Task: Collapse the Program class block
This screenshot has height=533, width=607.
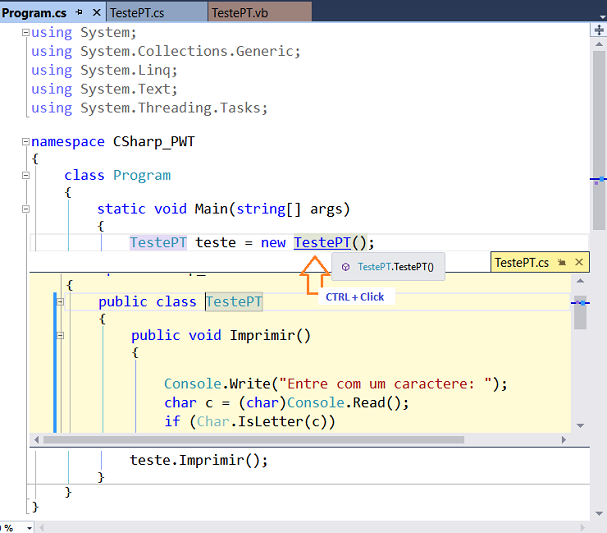Action: pos(26,175)
